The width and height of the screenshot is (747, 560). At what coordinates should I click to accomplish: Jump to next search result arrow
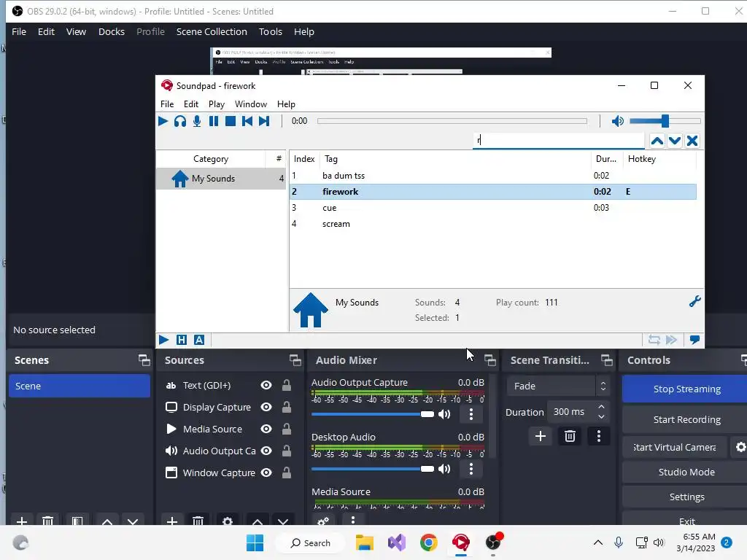[675, 141]
